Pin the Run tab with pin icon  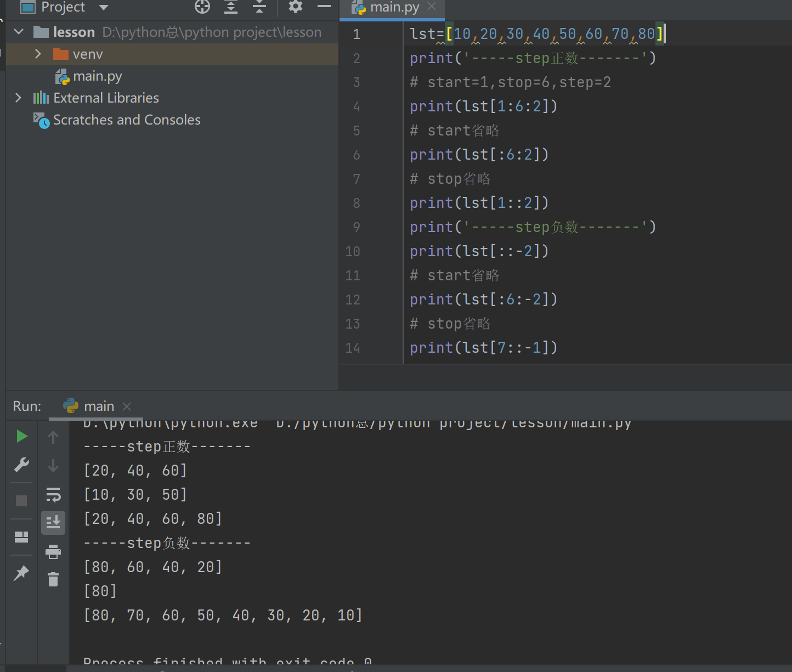tap(21, 573)
